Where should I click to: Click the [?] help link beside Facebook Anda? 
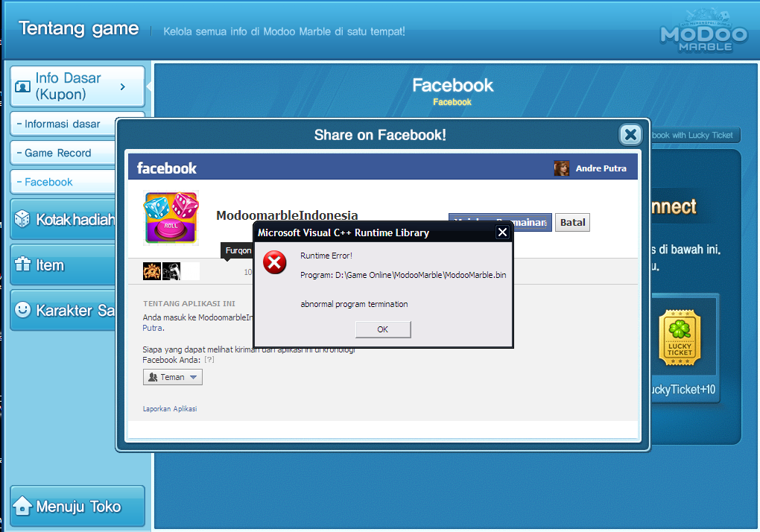coord(209,360)
